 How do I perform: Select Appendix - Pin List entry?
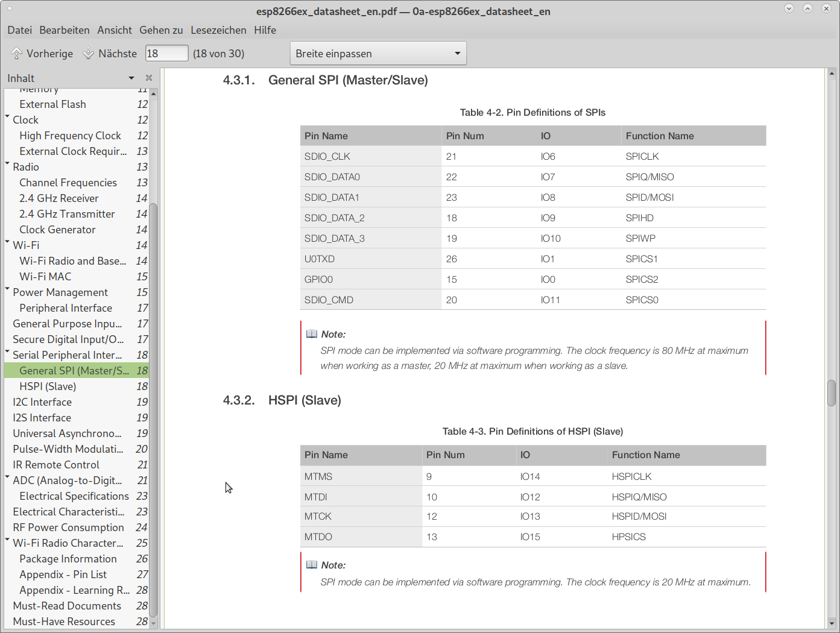pos(76,575)
